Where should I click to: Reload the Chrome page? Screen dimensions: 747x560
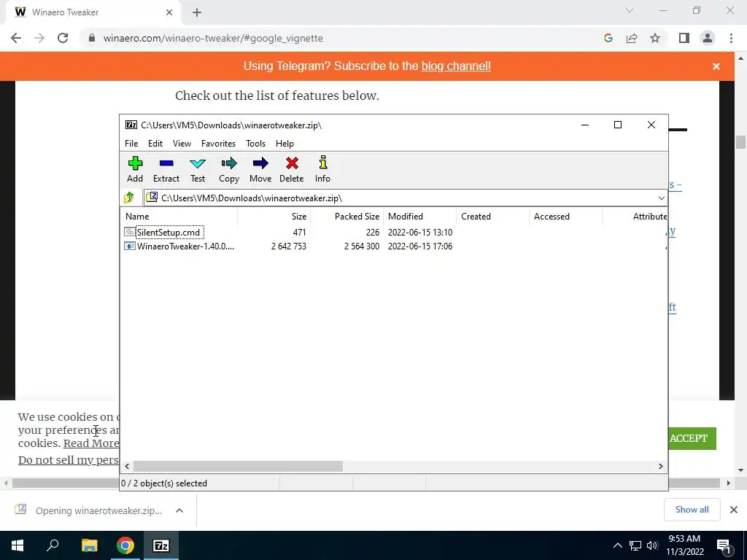[x=63, y=38]
